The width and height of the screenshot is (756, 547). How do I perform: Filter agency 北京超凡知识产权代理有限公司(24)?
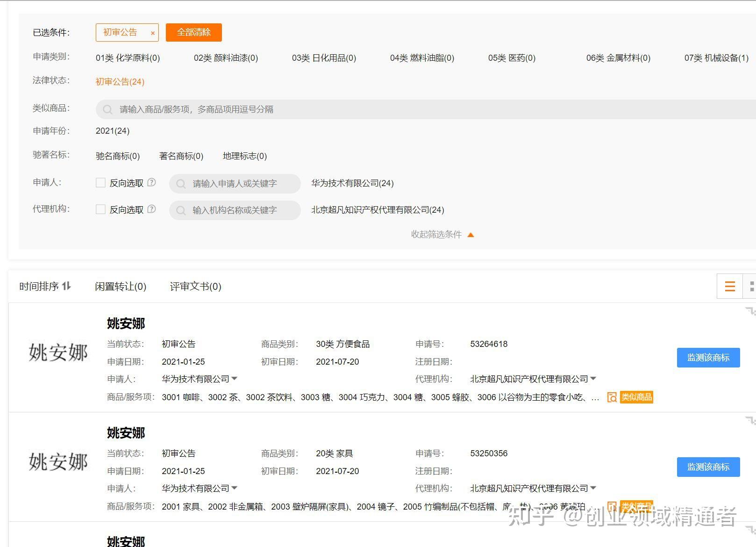[x=378, y=210]
